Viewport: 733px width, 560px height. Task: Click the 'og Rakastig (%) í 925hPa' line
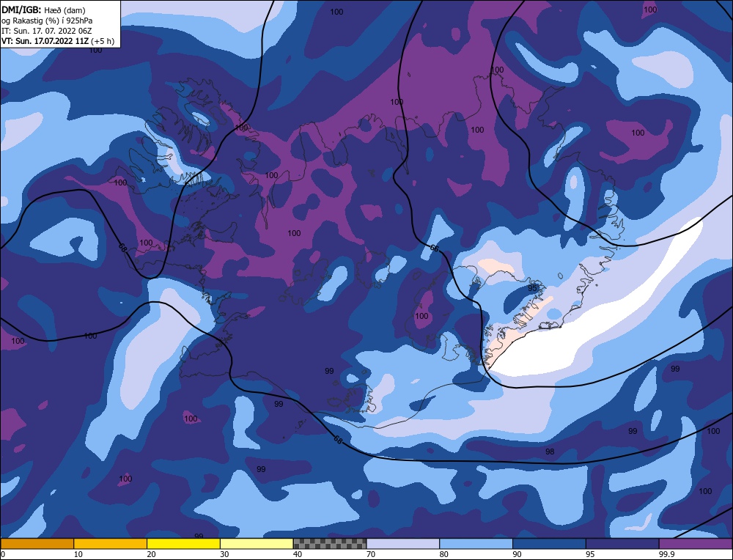point(47,21)
